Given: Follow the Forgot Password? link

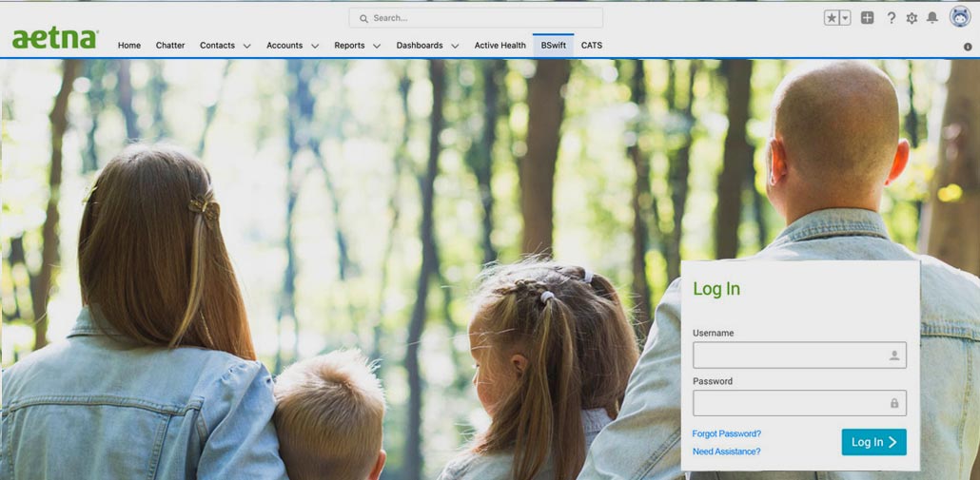Looking at the screenshot, I should 726,434.
